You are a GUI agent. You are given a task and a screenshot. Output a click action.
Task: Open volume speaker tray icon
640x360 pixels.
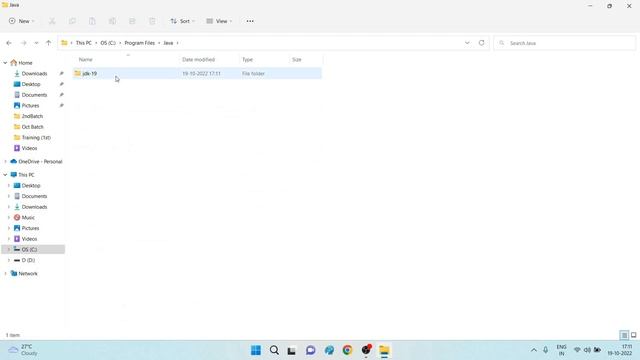pos(587,350)
